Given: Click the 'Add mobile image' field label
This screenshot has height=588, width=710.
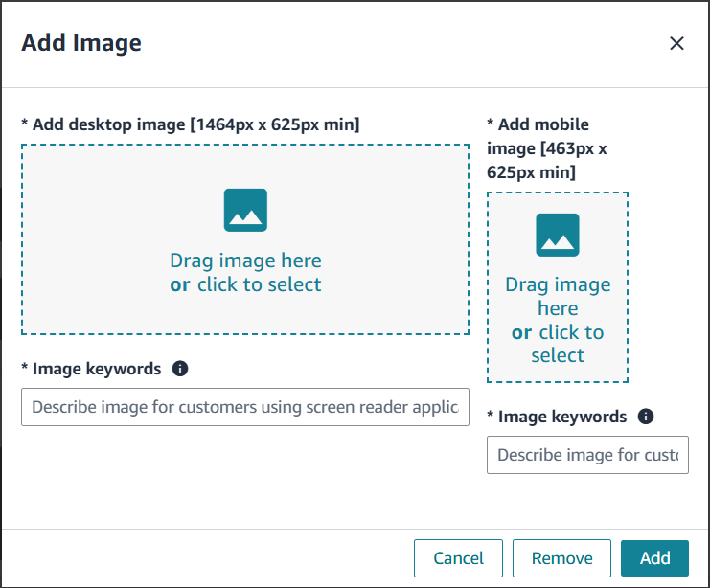Looking at the screenshot, I should point(546,148).
